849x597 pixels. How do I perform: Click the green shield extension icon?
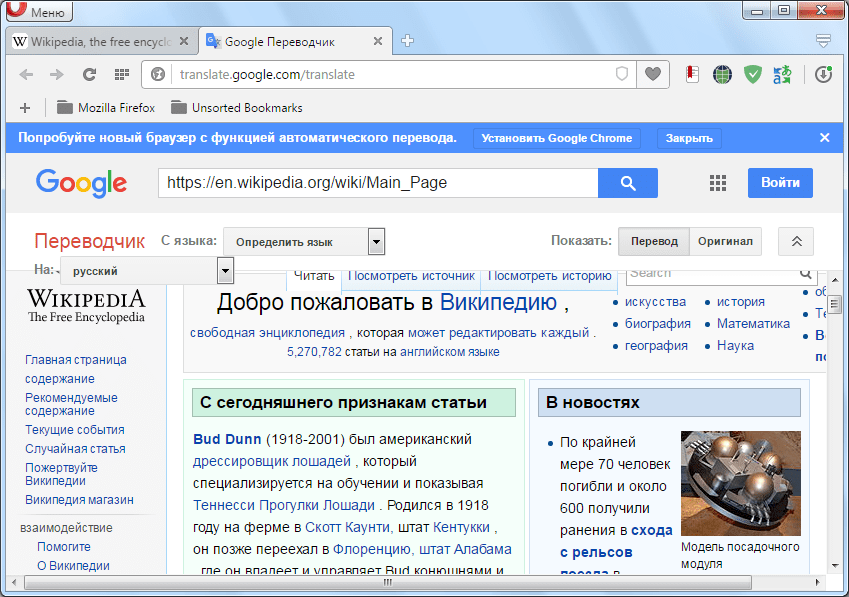coord(753,74)
